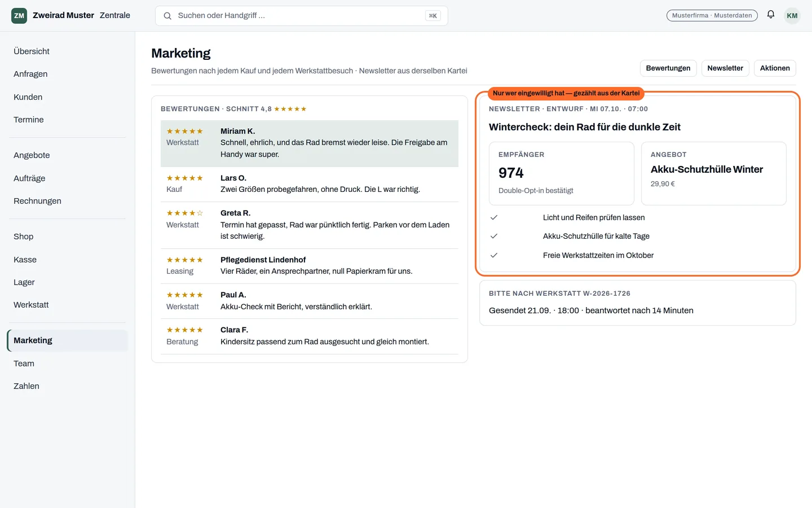Open the notifications bell

tap(771, 15)
